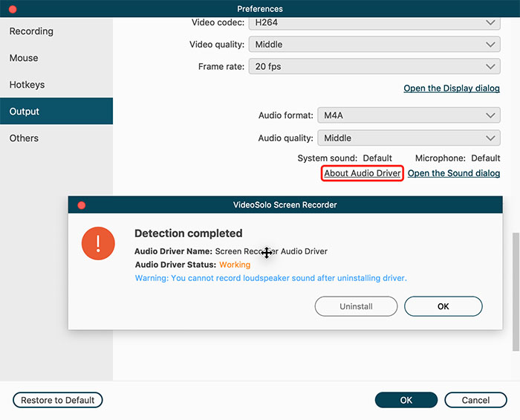Open the Sound dialog link

coord(454,173)
